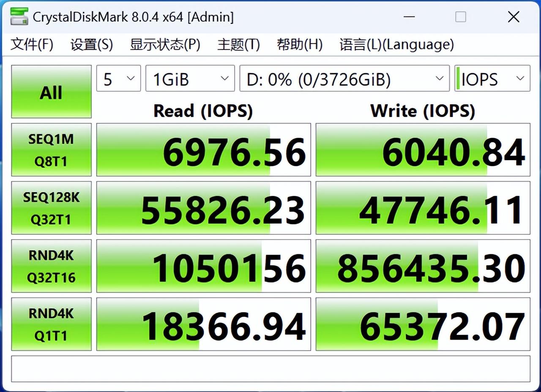The height and width of the screenshot is (392, 541).
Task: Click the CrystalDiskMark app icon in title bar
Action: pos(18,17)
